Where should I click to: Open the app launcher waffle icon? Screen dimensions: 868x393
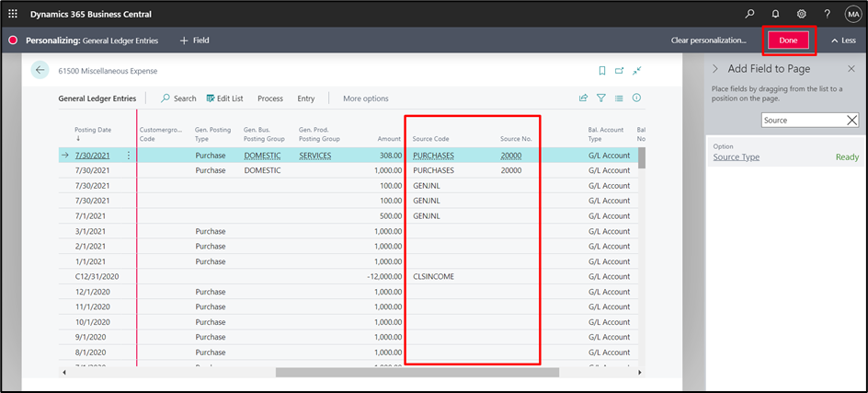coord(13,14)
